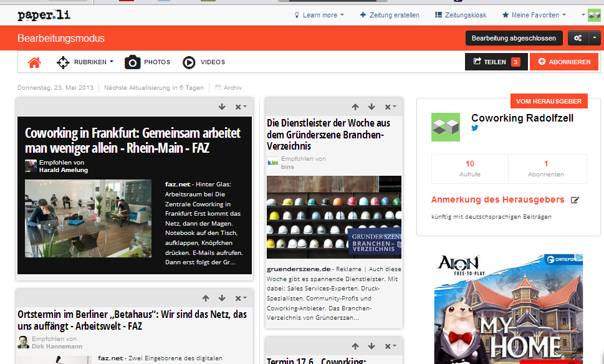Open the settings gears menu

coord(578,38)
